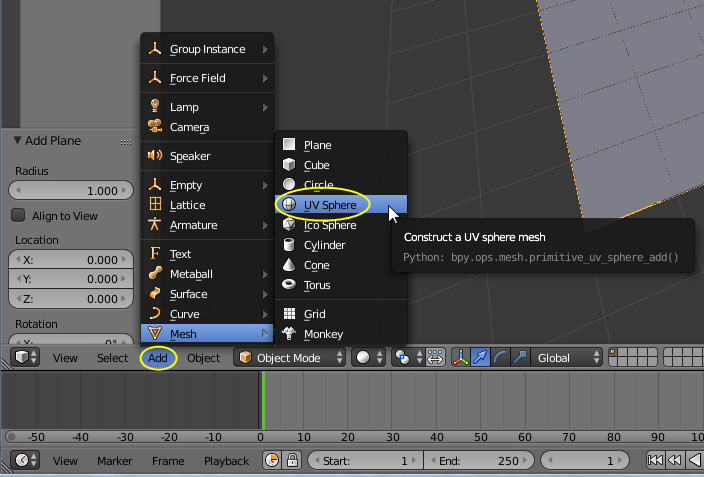Viewport: 704px width, 477px height.
Task: Click the Speaker icon in Add menu
Action: (155, 156)
